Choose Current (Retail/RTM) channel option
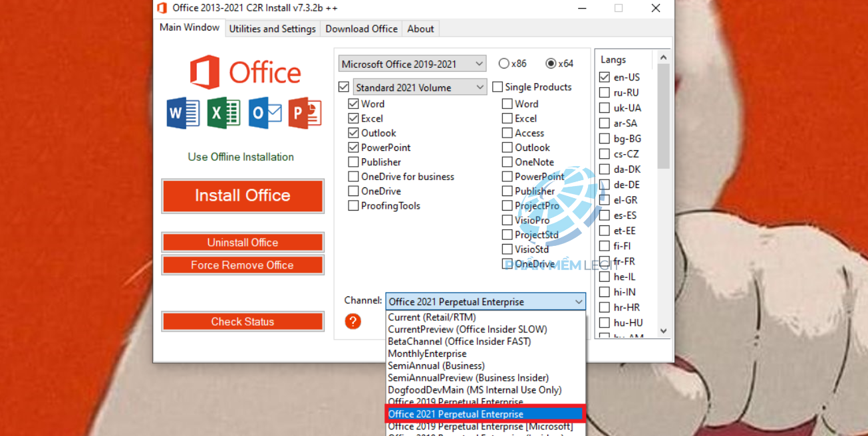 486,318
